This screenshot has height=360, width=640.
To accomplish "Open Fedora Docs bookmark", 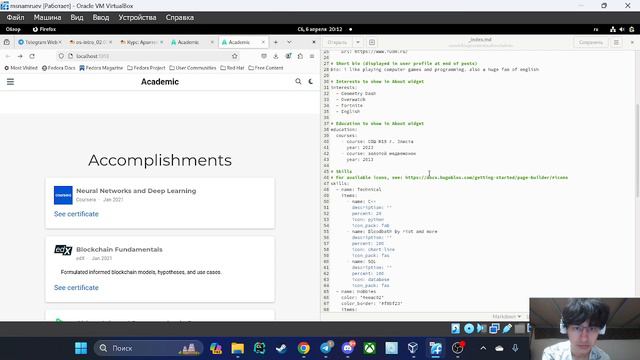I will [x=59, y=68].
